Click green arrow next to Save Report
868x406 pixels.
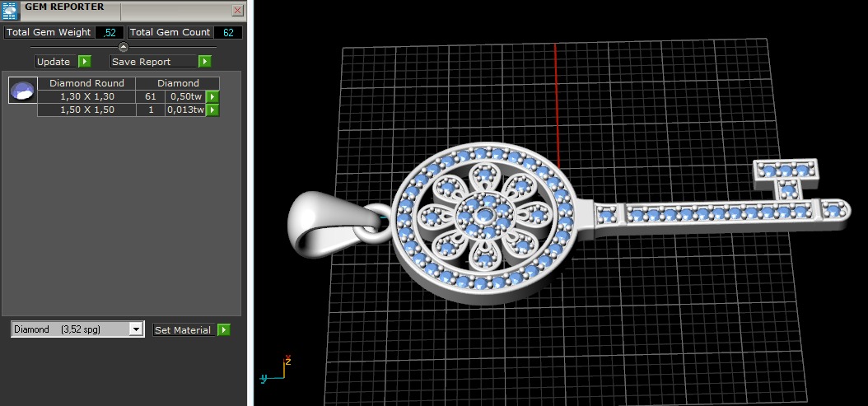(205, 62)
